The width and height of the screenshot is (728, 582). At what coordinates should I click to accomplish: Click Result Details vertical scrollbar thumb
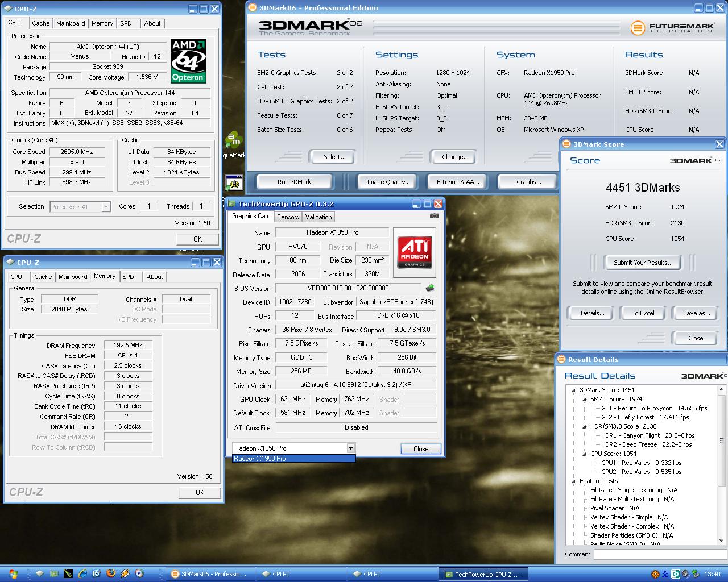pyautogui.click(x=722, y=440)
